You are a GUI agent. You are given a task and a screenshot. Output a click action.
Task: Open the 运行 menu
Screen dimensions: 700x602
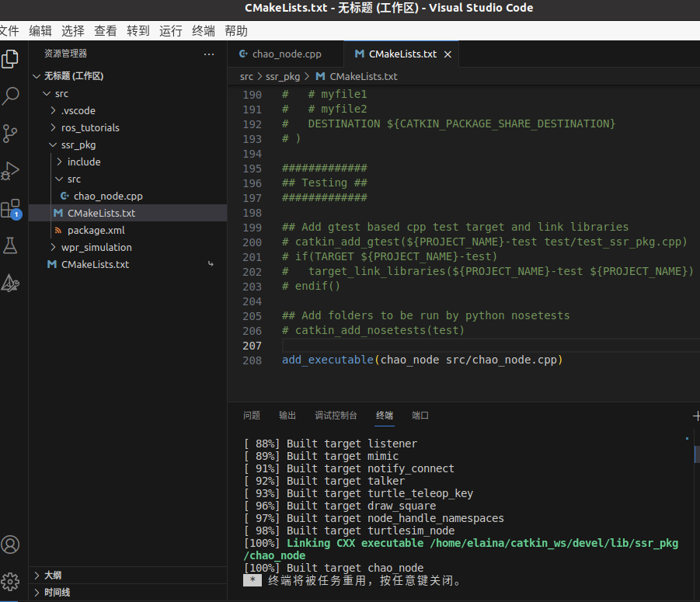coord(171,31)
